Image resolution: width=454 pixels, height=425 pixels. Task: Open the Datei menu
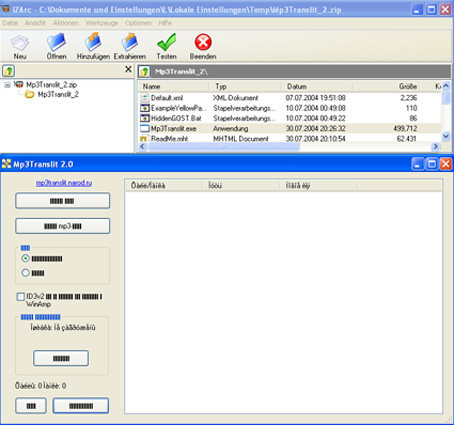click(x=10, y=23)
